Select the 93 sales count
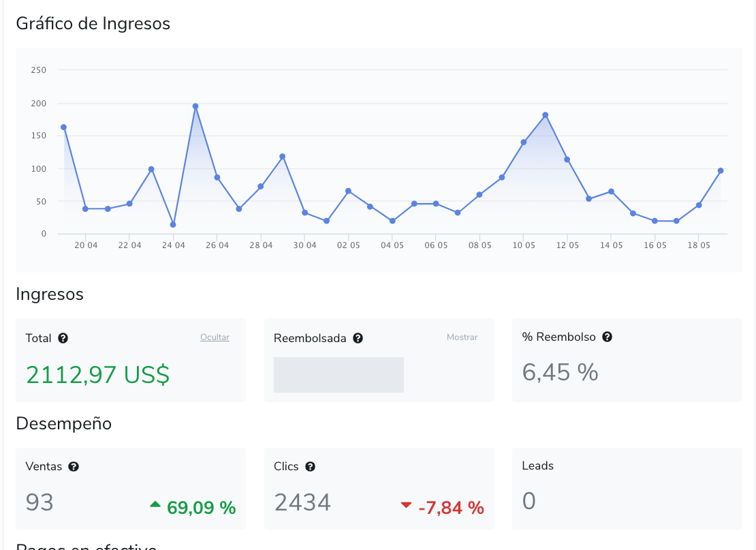The image size is (756, 550). [40, 502]
